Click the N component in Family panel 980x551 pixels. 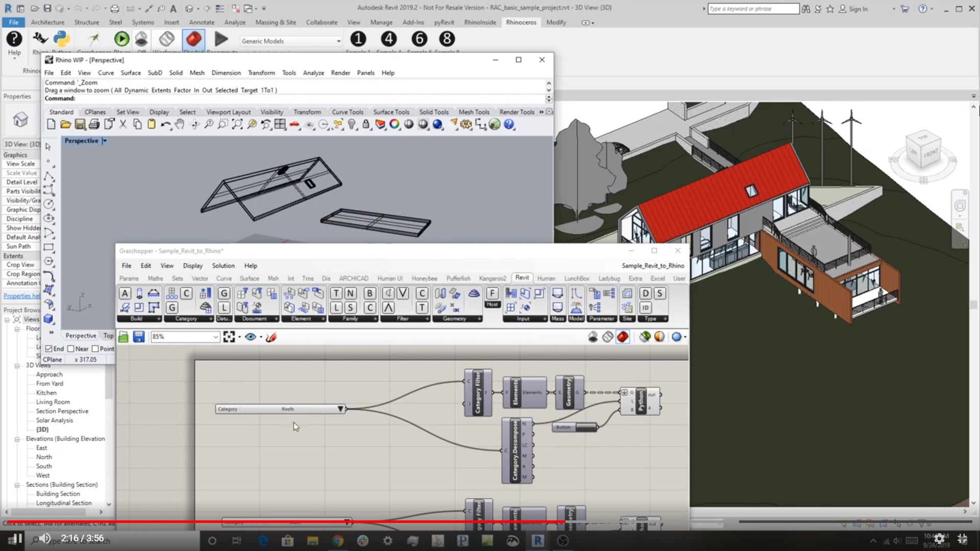(350, 293)
